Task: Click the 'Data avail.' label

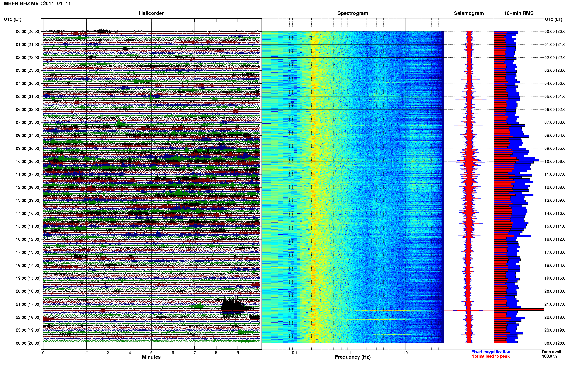Action: coord(552,352)
